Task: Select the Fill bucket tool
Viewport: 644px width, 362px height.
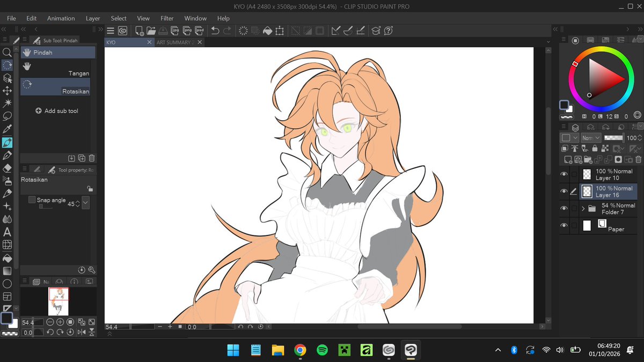Action: pyautogui.click(x=7, y=258)
